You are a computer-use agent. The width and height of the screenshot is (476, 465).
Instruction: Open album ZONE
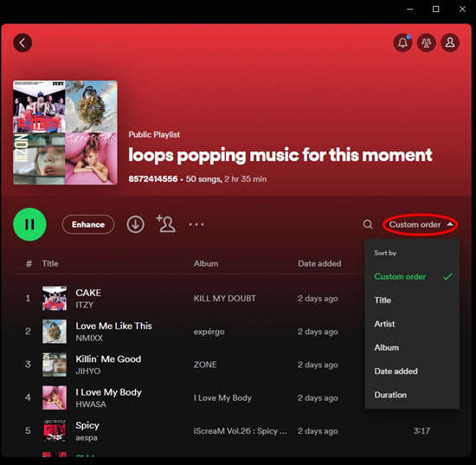coord(205,365)
